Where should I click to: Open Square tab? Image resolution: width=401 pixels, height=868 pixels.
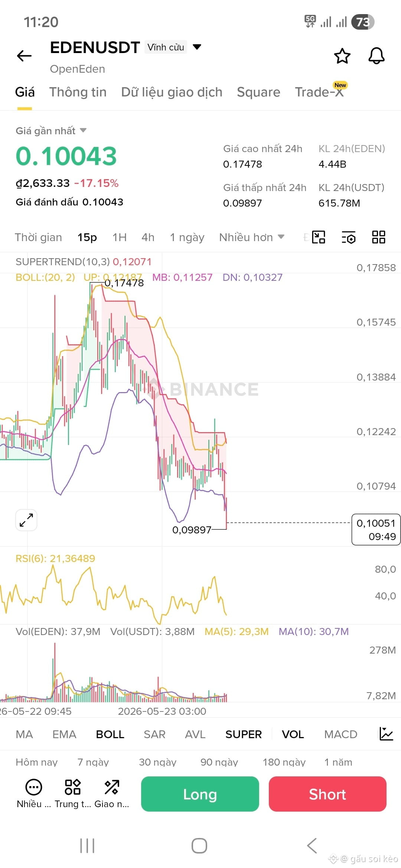[258, 92]
